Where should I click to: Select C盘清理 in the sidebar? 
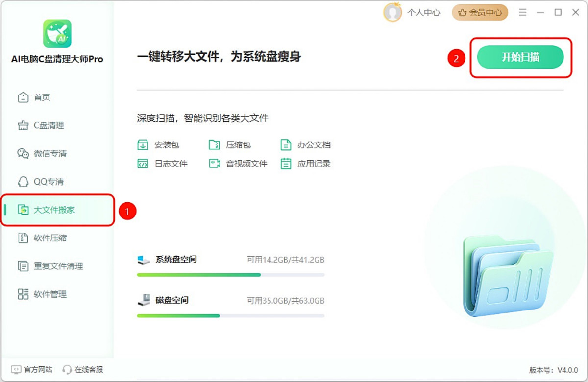pyautogui.click(x=48, y=125)
